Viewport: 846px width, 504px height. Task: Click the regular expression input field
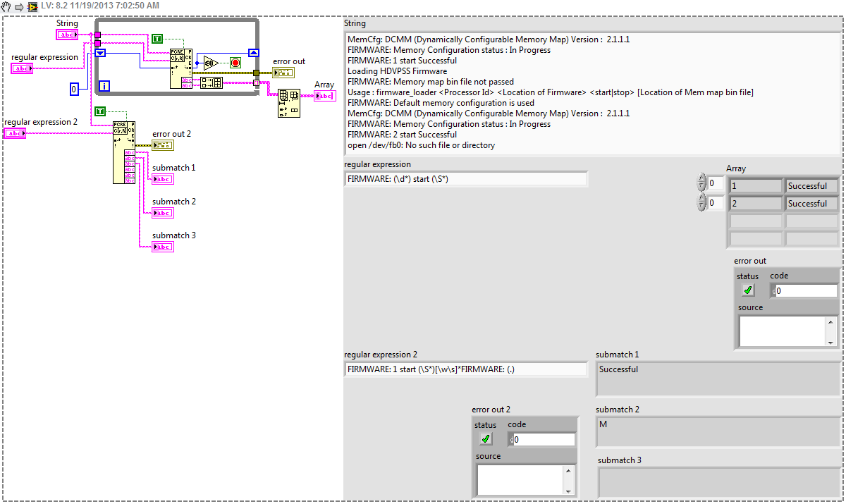click(x=465, y=179)
